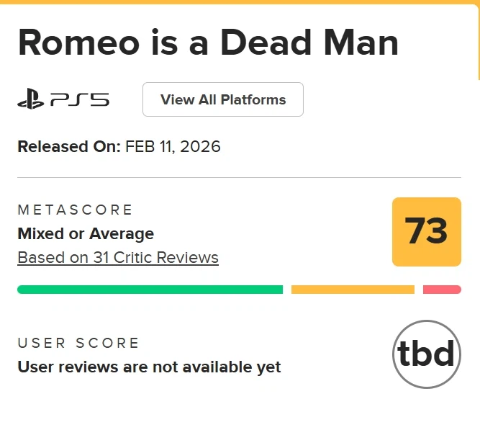Click the yellow accent bar atop the card
This screenshot has height=448, width=480.
pyautogui.click(x=239, y=2)
